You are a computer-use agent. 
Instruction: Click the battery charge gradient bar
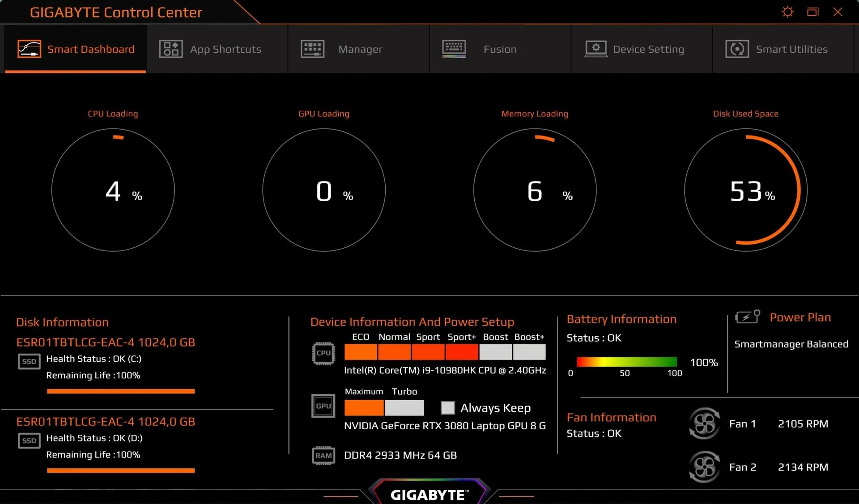626,361
